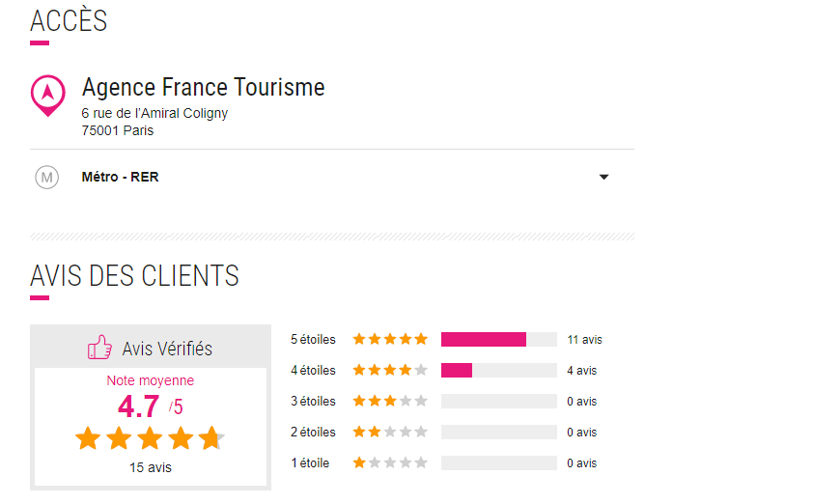
Task: Click the 5 étoiles pink progress bar
Action: [x=484, y=339]
